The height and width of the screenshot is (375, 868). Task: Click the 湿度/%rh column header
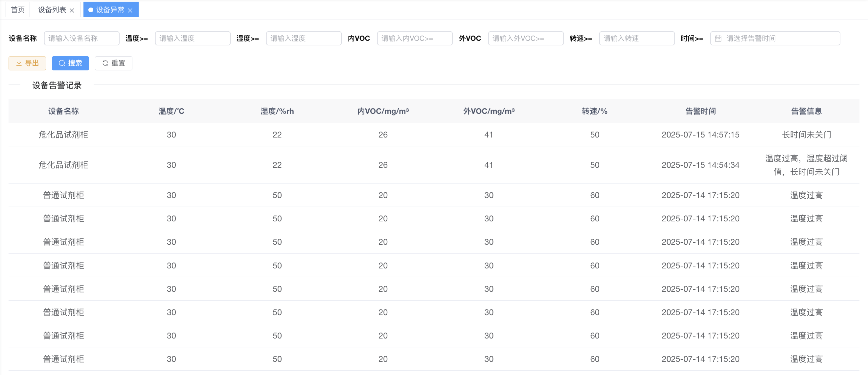277,111
